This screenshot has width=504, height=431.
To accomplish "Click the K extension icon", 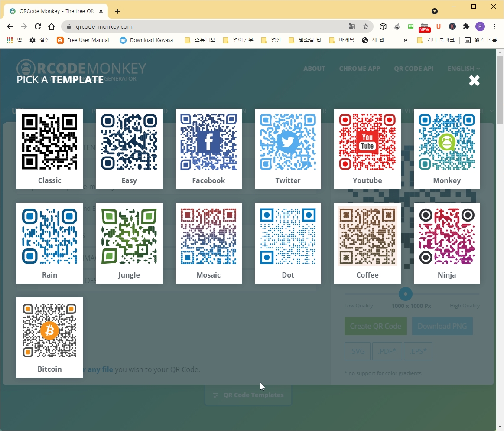I will click(452, 27).
